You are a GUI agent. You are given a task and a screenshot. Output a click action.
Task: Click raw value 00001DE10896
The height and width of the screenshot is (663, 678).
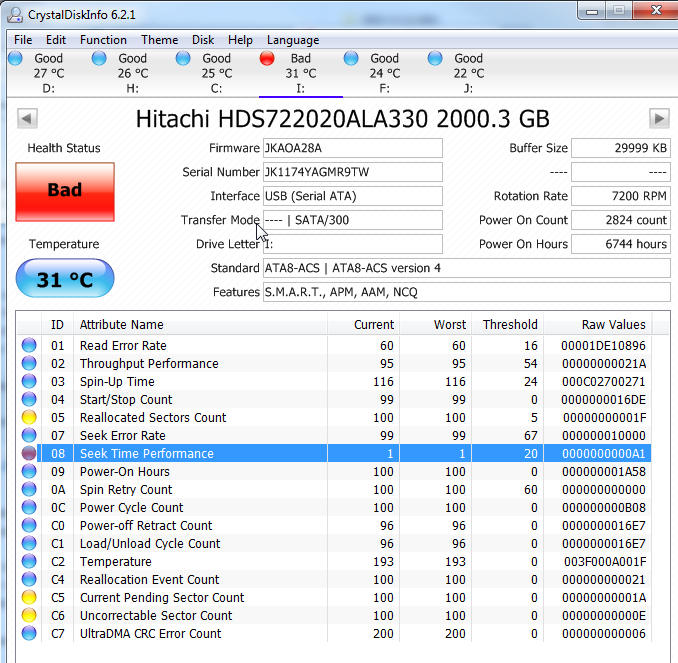click(603, 346)
